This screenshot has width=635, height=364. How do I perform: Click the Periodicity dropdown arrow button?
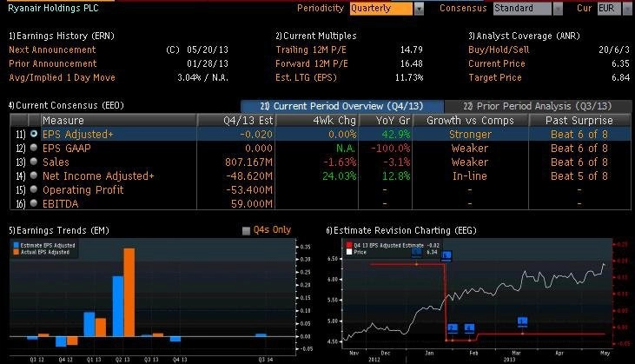[419, 9]
